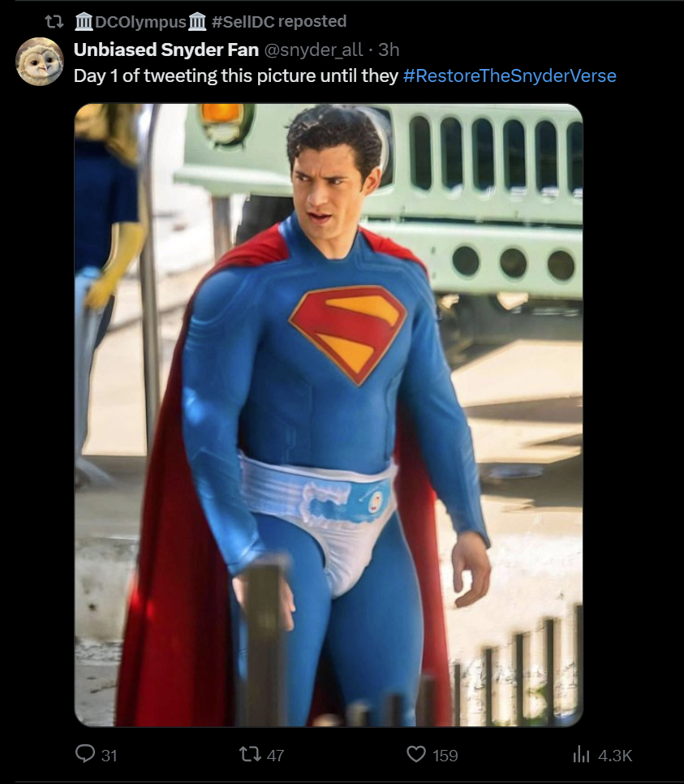Visit the @snyder_all handle

pyautogui.click(x=313, y=50)
